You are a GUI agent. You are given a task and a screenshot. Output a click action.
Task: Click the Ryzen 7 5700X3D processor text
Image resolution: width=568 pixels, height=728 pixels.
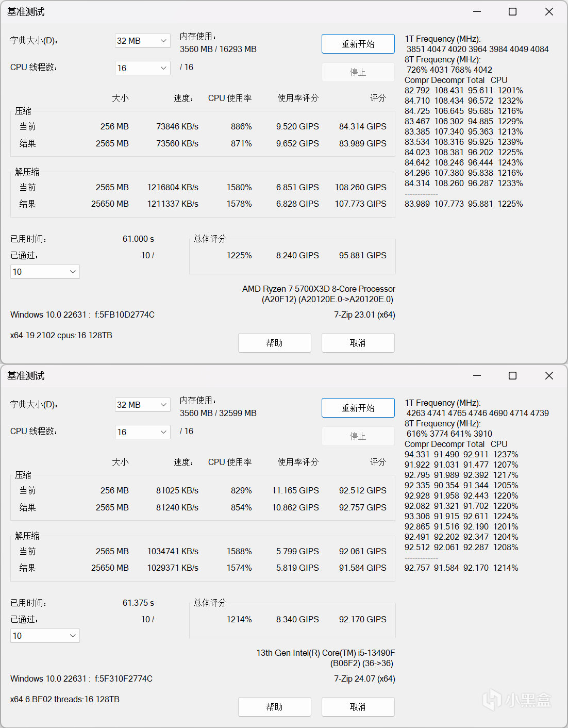[x=319, y=289]
